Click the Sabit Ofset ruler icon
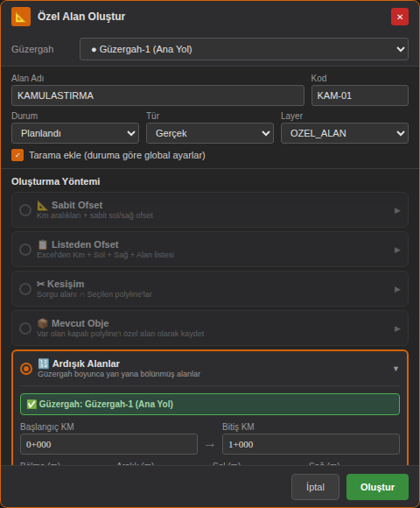 point(42,205)
